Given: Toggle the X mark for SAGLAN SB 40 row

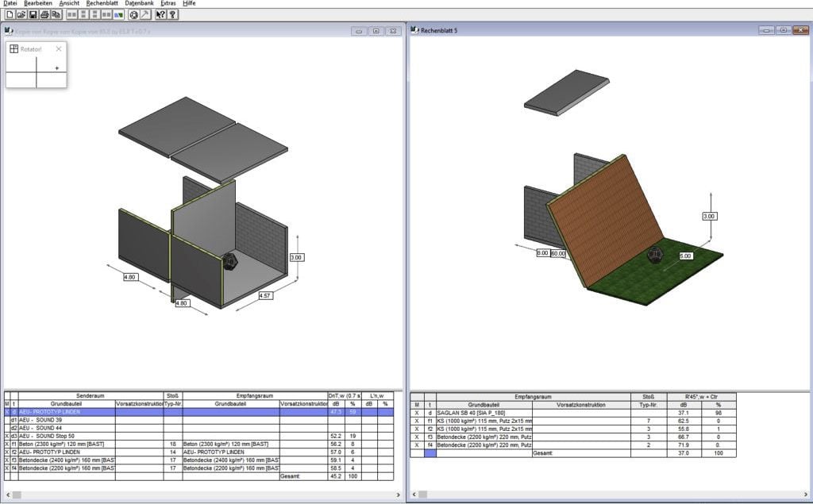Looking at the screenshot, I should [x=416, y=413].
